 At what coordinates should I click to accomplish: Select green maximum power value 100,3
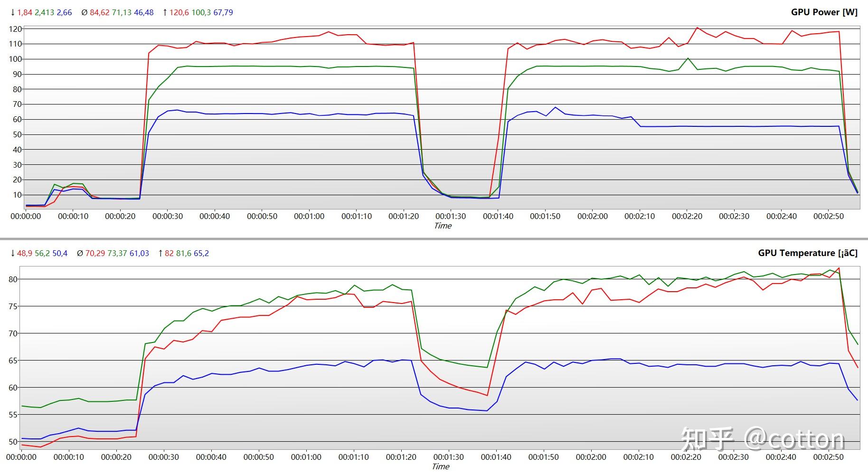click(201, 13)
